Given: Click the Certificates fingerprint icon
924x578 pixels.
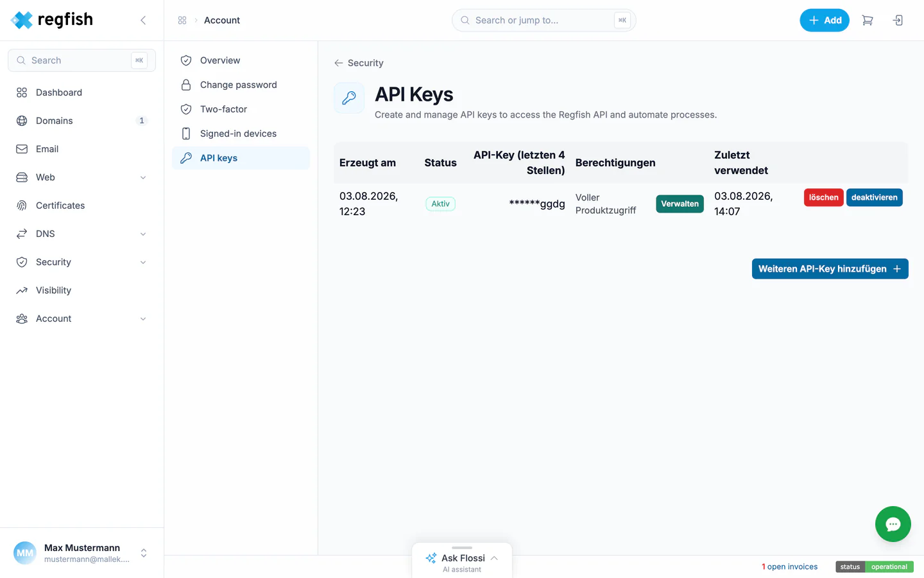Looking at the screenshot, I should [x=22, y=206].
